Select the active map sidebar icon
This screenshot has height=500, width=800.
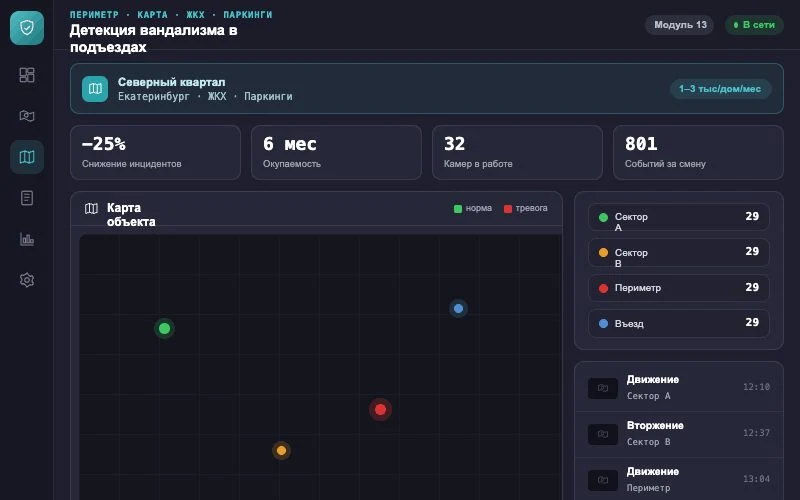coord(27,157)
